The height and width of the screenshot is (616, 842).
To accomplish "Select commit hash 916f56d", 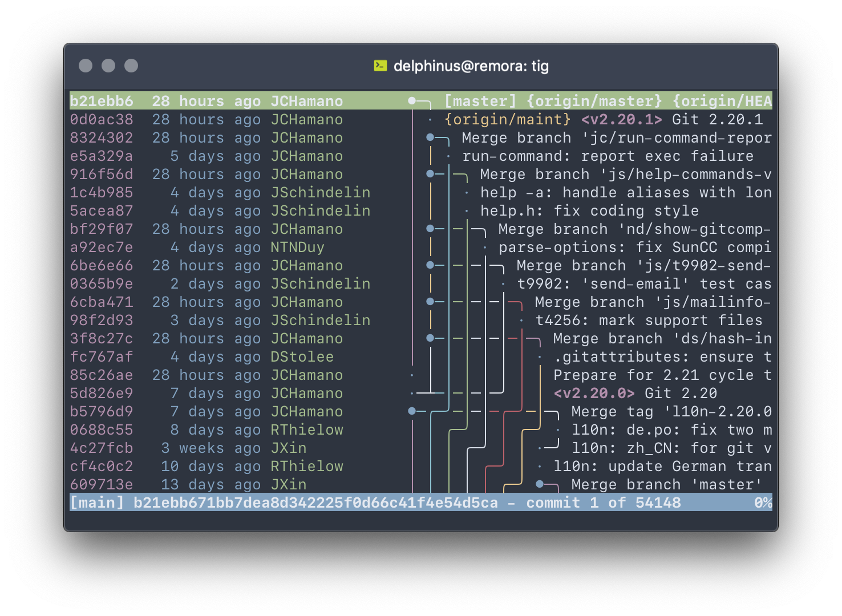I will pyautogui.click(x=102, y=174).
